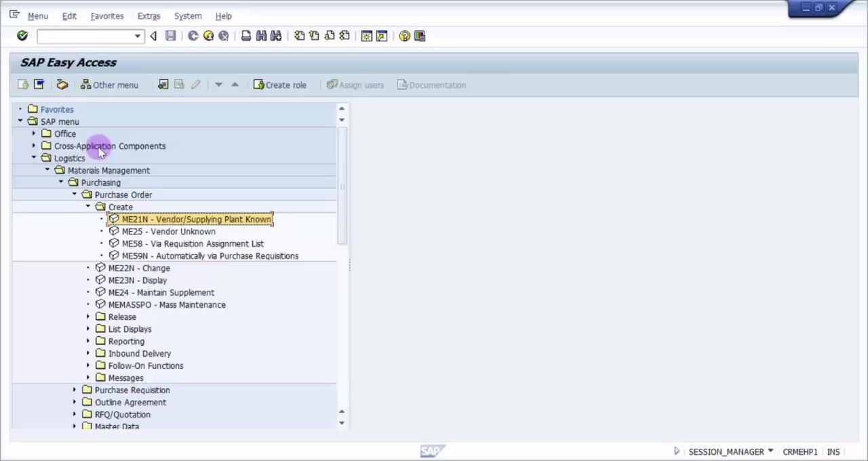Image resolution: width=868 pixels, height=461 pixels.
Task: Click the Other menu button
Action: click(109, 85)
